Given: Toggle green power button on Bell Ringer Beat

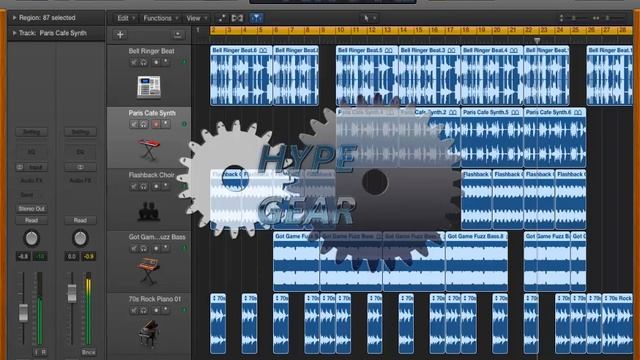Looking at the screenshot, I should tap(184, 62).
